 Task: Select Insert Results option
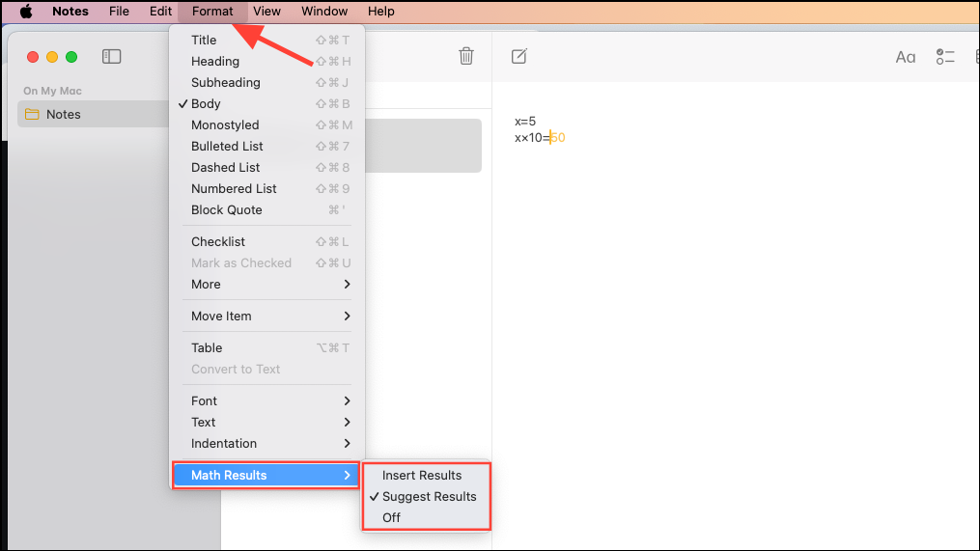point(426,476)
